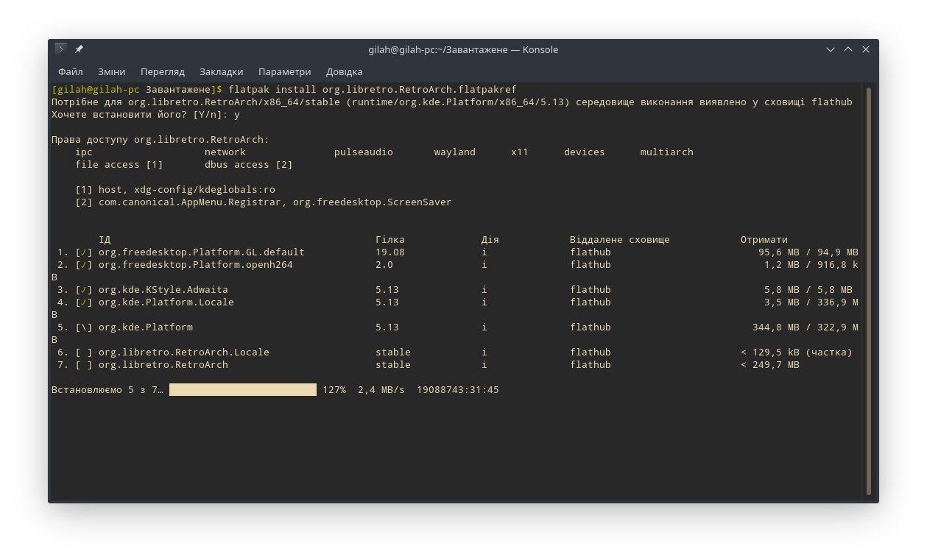The width and height of the screenshot is (927, 560).
Task: Click the 5,8 MB / 5,8 MB value
Action: [x=808, y=289]
